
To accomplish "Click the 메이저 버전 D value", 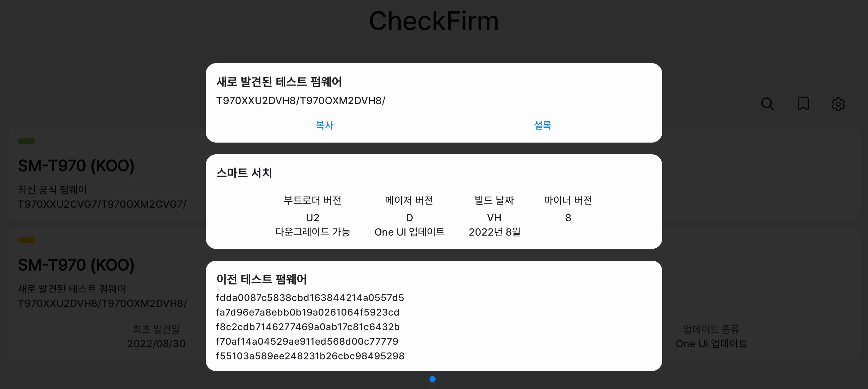I will coord(409,218).
